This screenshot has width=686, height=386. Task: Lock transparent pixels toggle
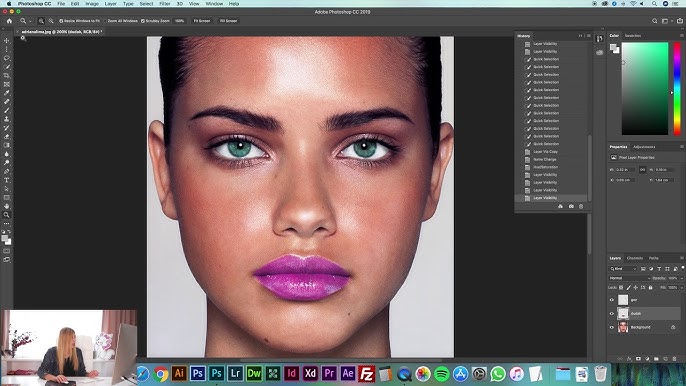(621, 288)
